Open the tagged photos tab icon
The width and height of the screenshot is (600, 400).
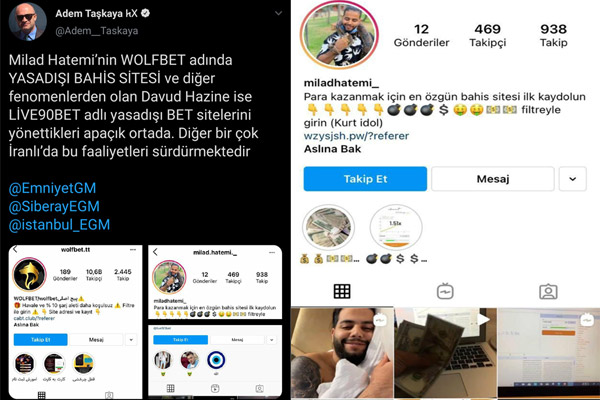coord(548,292)
